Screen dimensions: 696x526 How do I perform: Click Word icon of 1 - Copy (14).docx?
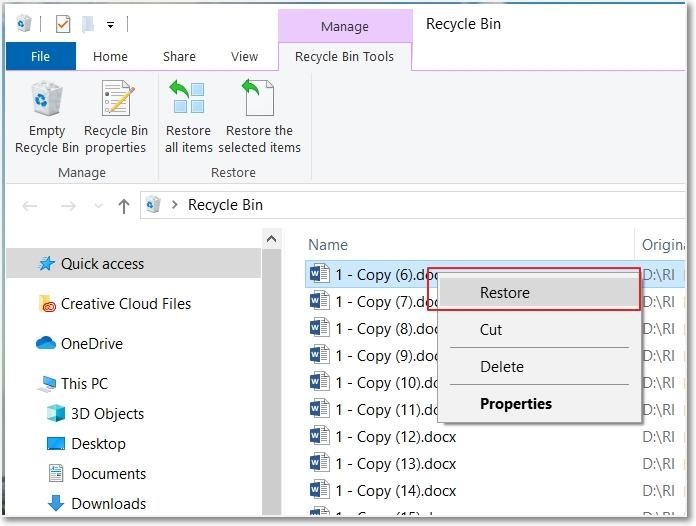320,490
